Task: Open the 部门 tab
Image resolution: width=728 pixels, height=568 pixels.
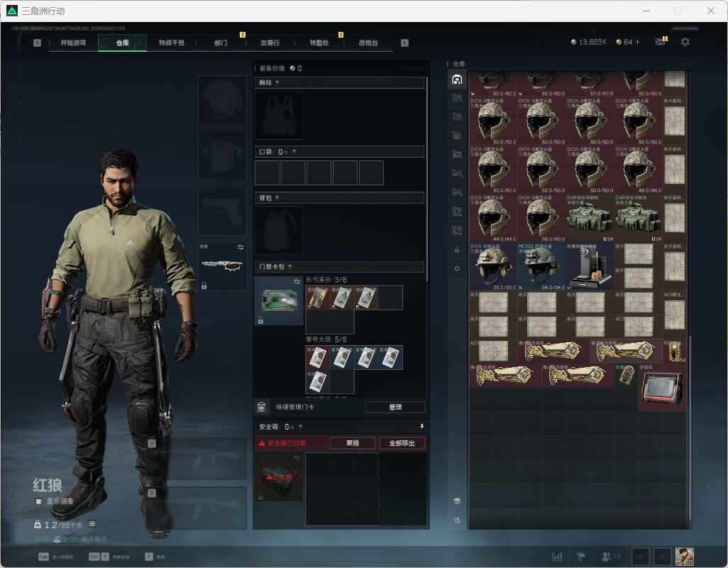Action: pos(221,43)
